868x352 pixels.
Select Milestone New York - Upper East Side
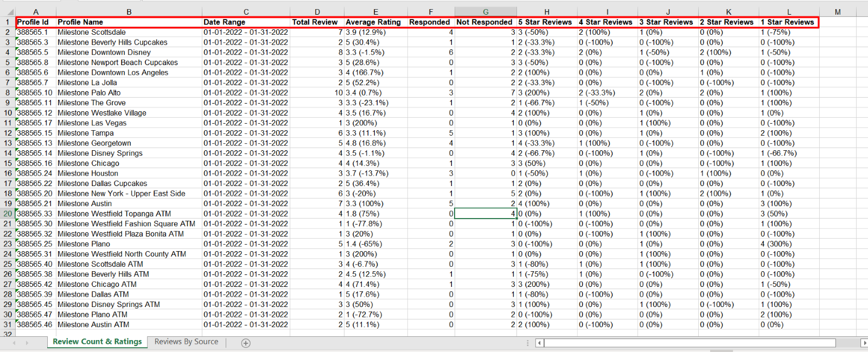[129, 194]
